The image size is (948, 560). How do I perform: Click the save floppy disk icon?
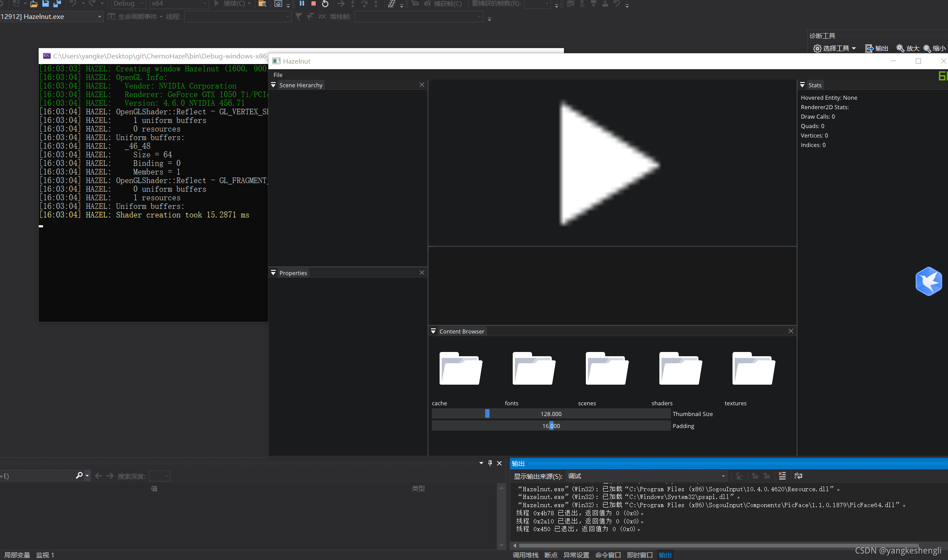click(x=46, y=3)
